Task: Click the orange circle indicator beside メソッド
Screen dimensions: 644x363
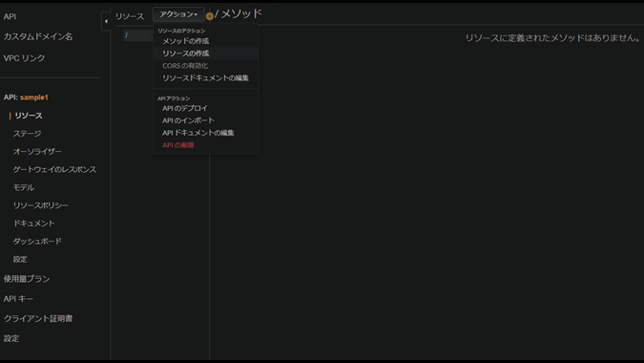Action: [x=210, y=16]
